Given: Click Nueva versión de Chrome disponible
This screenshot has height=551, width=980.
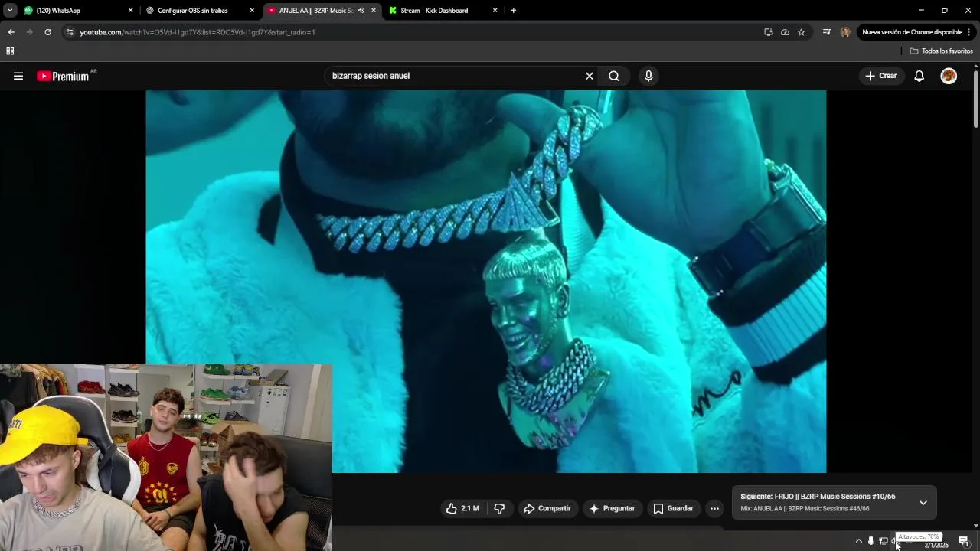Looking at the screenshot, I should [912, 32].
